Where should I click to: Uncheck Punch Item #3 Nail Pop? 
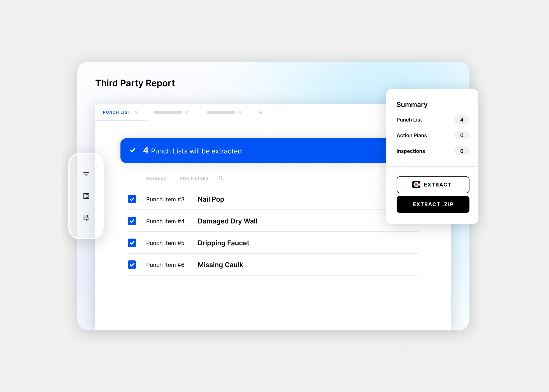[x=132, y=199]
